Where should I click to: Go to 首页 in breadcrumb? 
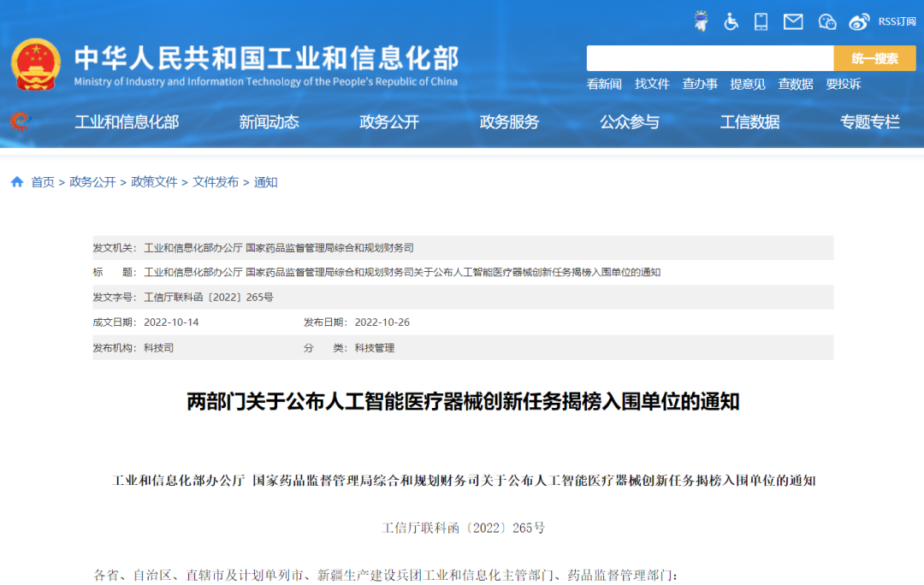point(43,182)
